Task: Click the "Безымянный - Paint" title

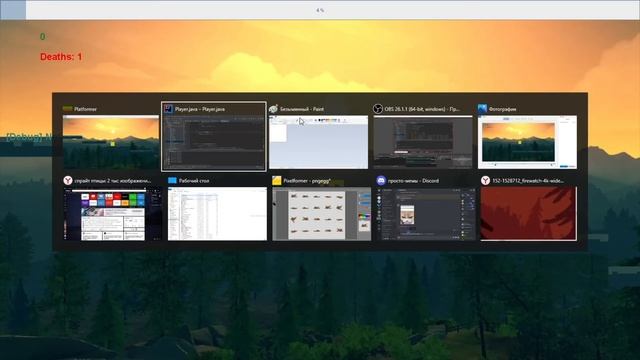Action: (302, 109)
